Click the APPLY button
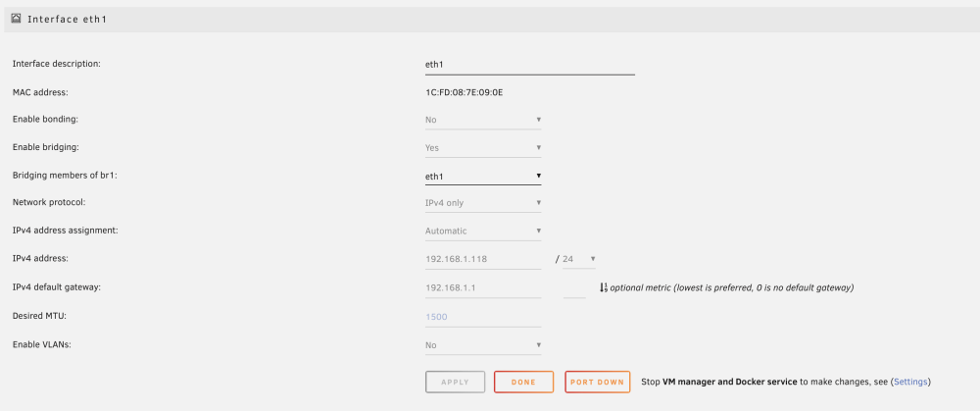The width and height of the screenshot is (980, 411). [455, 383]
